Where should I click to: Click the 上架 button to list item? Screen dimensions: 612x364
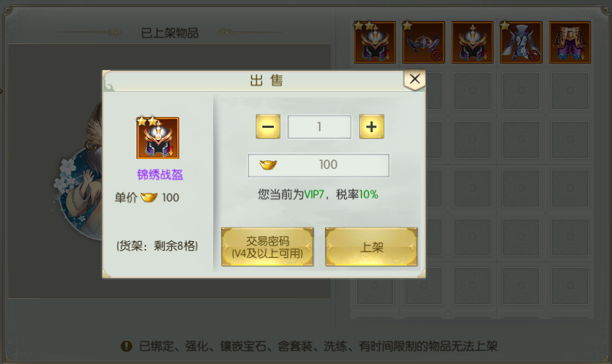pos(371,247)
